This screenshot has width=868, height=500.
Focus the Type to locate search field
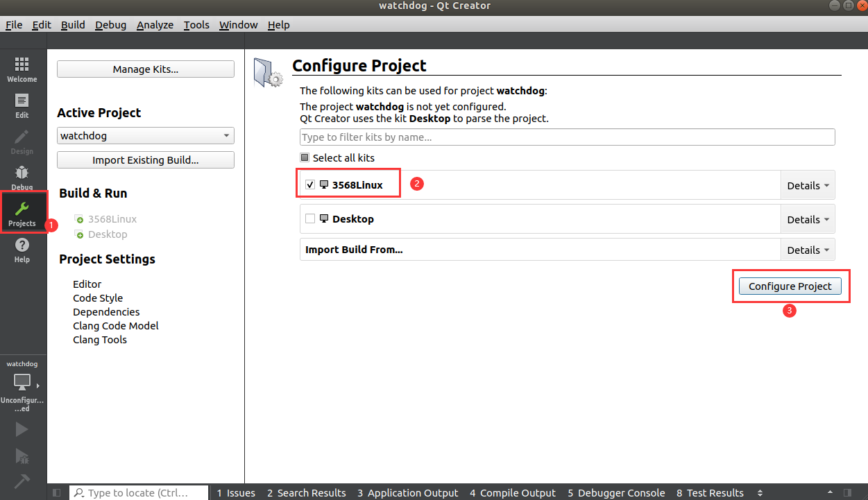tap(139, 493)
